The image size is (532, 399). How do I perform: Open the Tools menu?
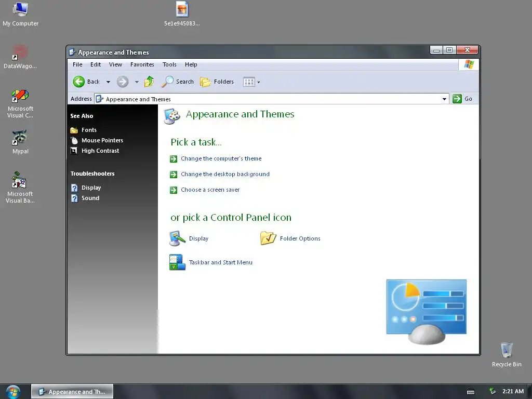click(x=169, y=64)
